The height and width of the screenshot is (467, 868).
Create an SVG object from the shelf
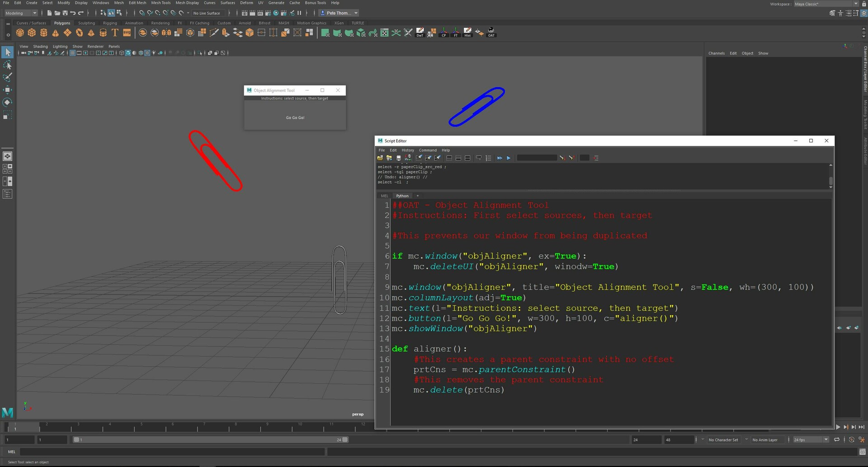(127, 33)
